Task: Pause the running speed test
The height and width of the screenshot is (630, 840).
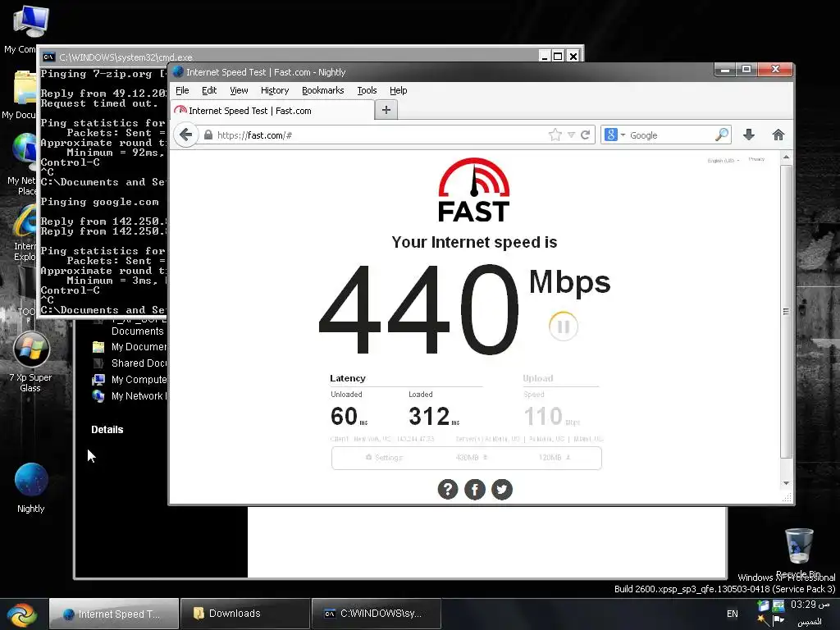Action: [563, 326]
